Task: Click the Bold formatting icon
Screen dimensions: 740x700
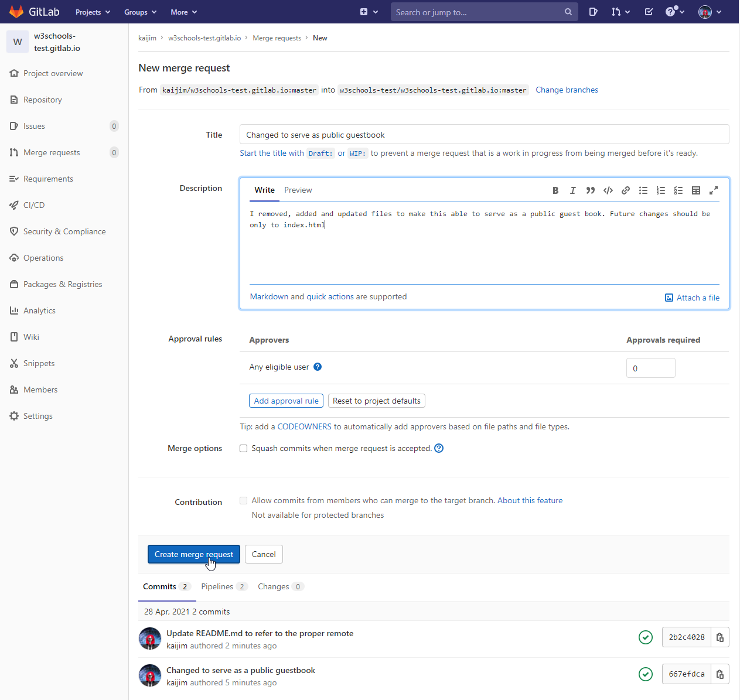Action: click(x=555, y=190)
